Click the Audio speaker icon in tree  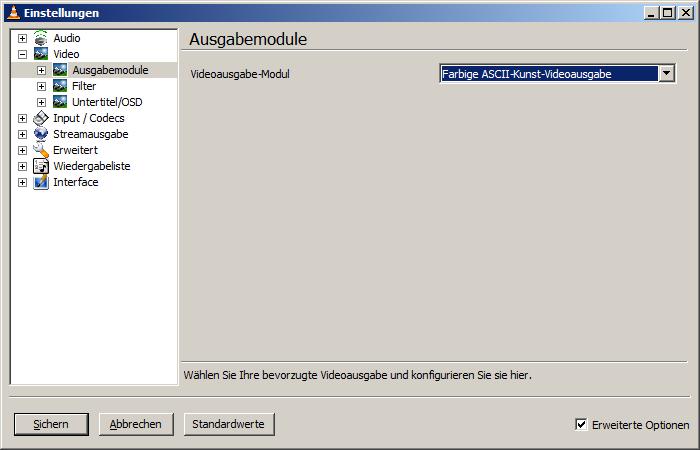tap(41, 38)
